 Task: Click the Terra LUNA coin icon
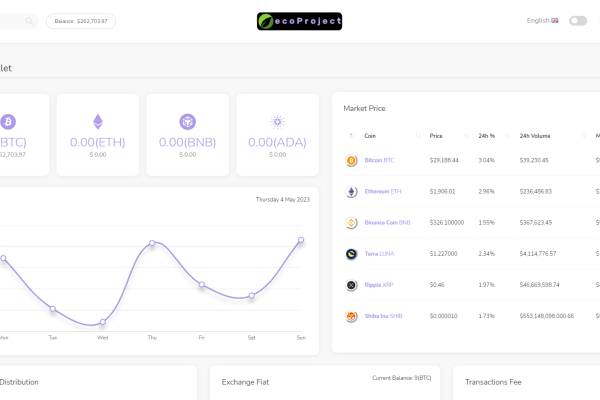[x=351, y=254]
